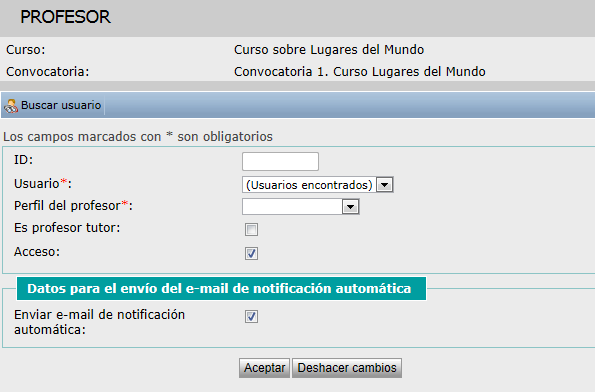Click the arrow of the Usuario dropdown
This screenshot has height=392, width=595.
[x=384, y=185]
